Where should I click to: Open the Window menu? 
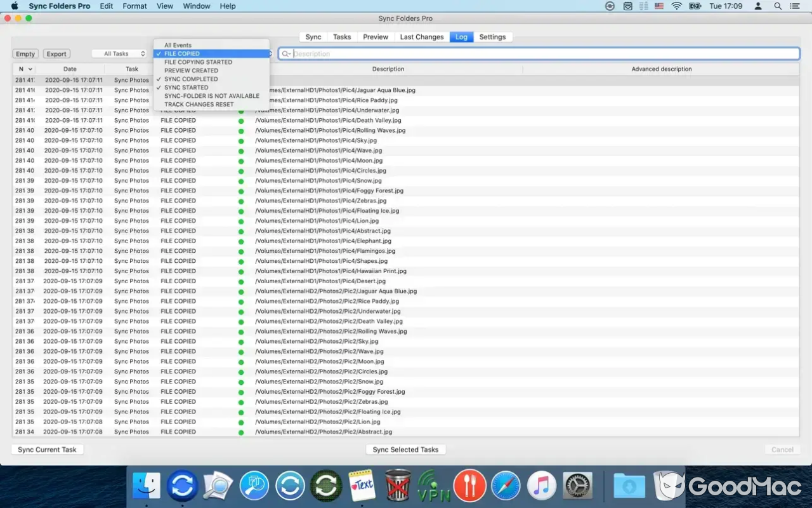click(x=196, y=6)
